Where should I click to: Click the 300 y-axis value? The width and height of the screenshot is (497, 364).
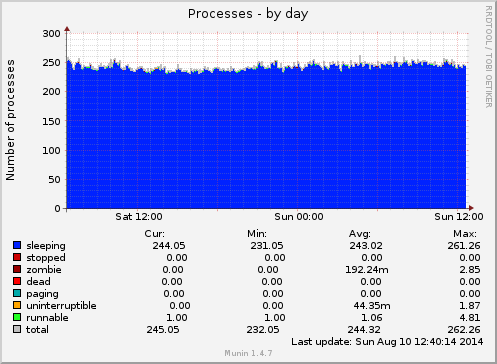coord(51,34)
